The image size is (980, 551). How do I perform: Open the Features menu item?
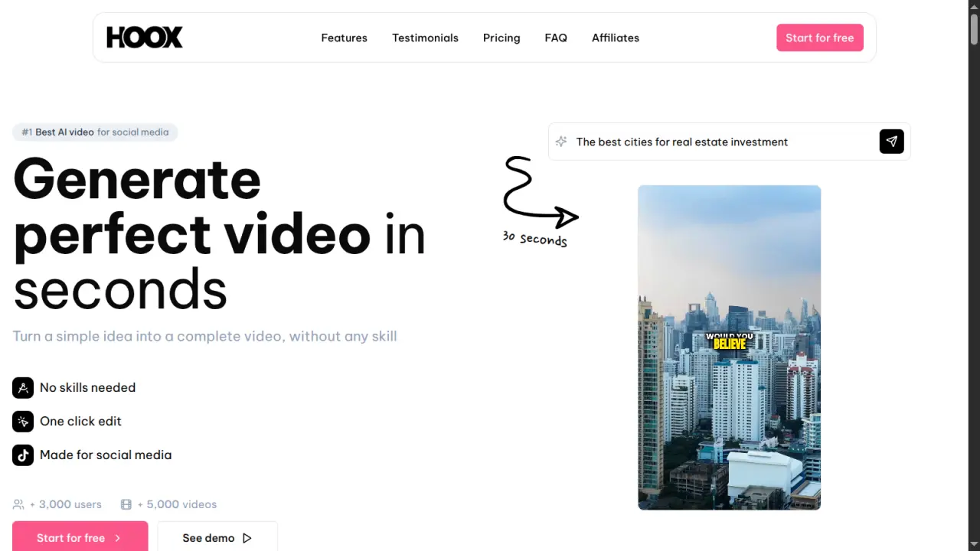tap(344, 37)
